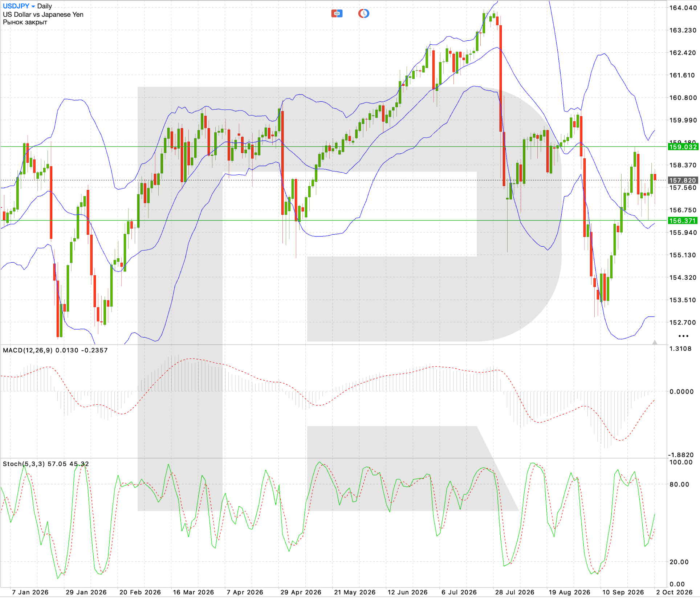
Task: Click the Stochastic 20.00 scale value
Action: tap(679, 562)
